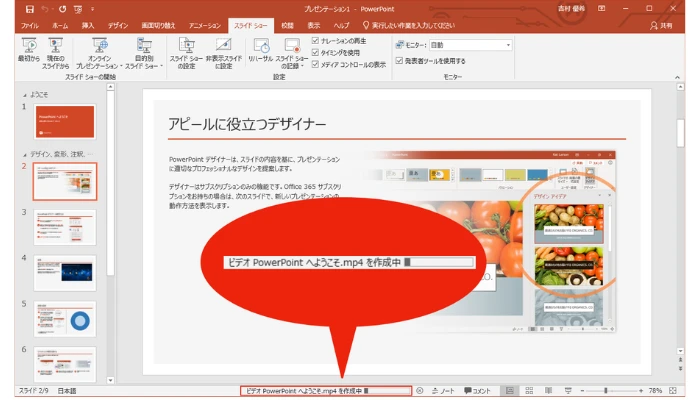Screen dimensions: 700x400
Task: Open the ファイル (File) tab
Action: point(29,25)
